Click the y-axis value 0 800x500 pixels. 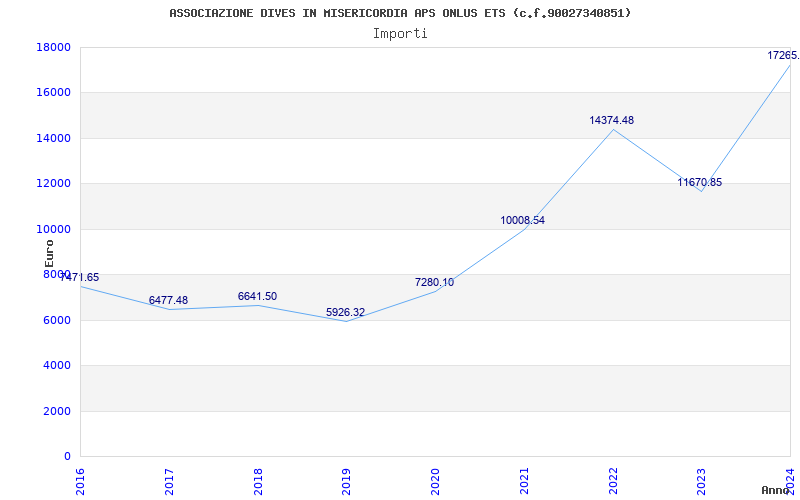click(x=67, y=457)
